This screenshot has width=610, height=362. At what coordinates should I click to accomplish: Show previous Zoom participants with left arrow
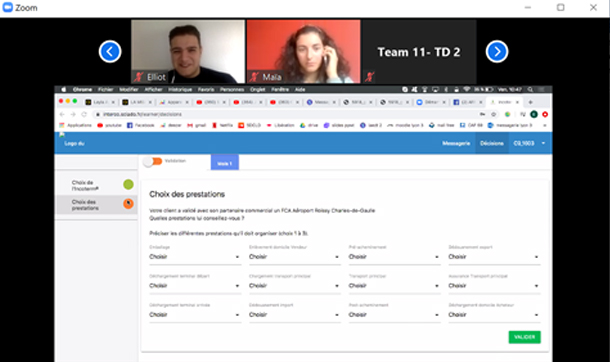click(110, 52)
